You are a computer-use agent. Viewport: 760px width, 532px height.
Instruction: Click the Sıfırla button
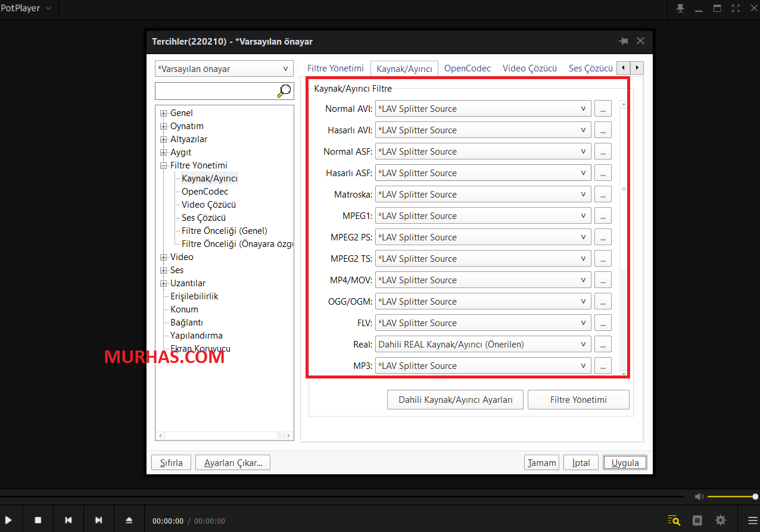(171, 462)
